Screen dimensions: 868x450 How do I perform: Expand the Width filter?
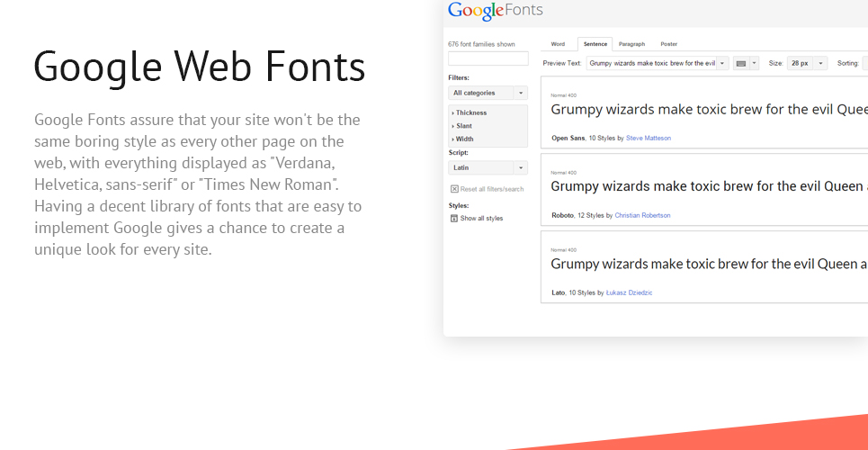click(x=463, y=139)
